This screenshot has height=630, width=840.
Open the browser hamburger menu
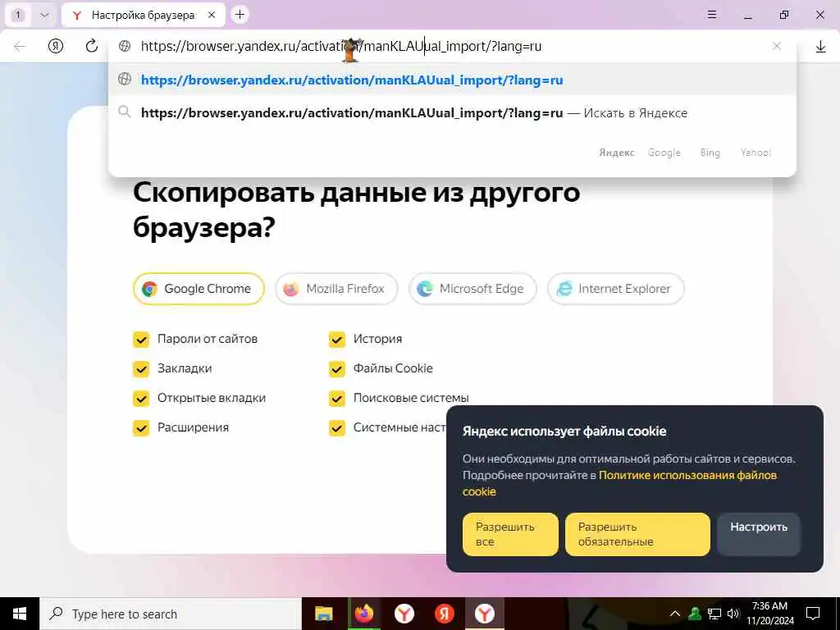pos(712,15)
